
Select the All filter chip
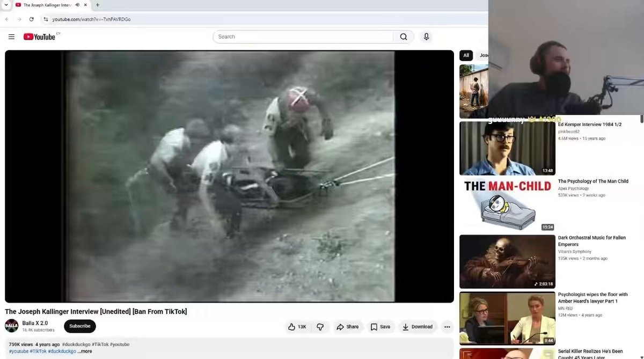tap(465, 55)
